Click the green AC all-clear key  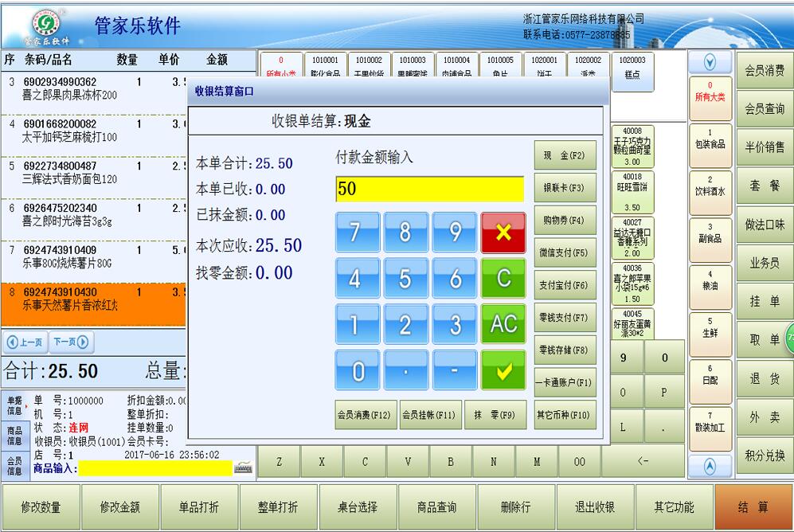[x=503, y=324]
